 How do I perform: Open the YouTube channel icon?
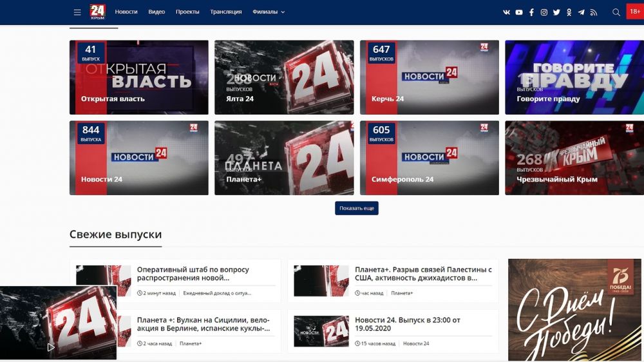click(519, 12)
